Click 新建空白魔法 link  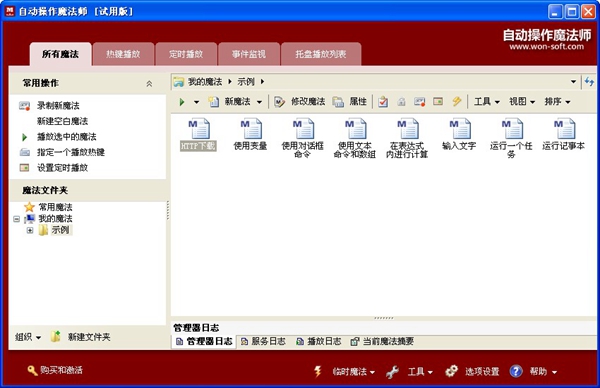62,121
